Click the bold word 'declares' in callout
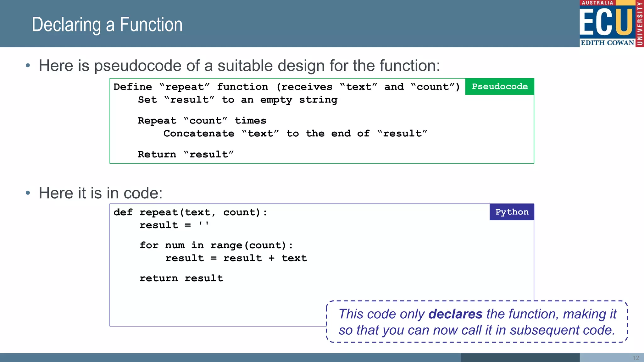The height and width of the screenshot is (362, 644). 455,314
